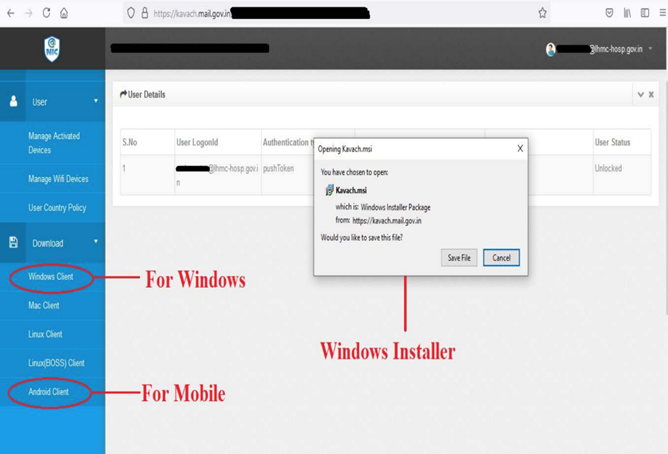Click the Kavach.msi installer file icon

coord(329,190)
